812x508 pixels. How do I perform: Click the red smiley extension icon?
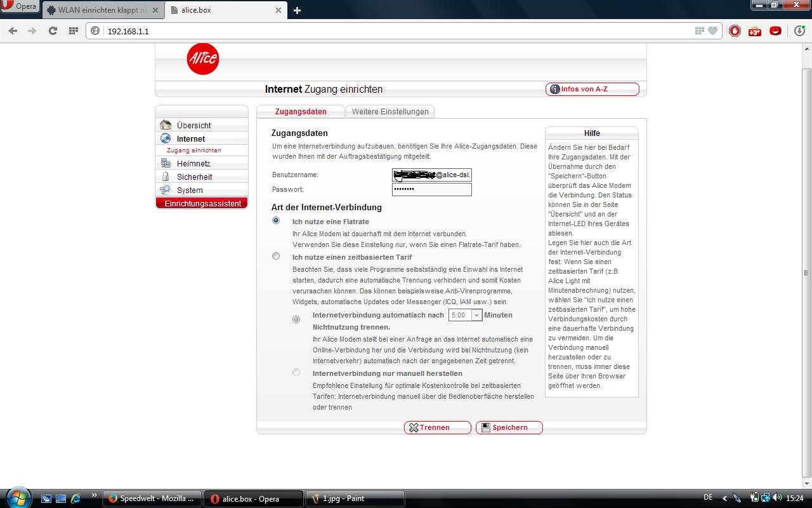click(x=775, y=30)
